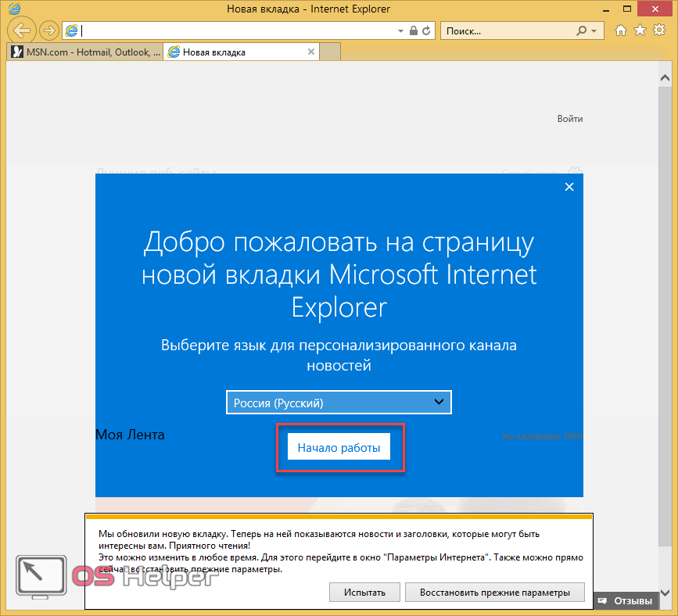Viewport: 678px width, 616px height.
Task: Click the search magnifier icon
Action: point(581,31)
